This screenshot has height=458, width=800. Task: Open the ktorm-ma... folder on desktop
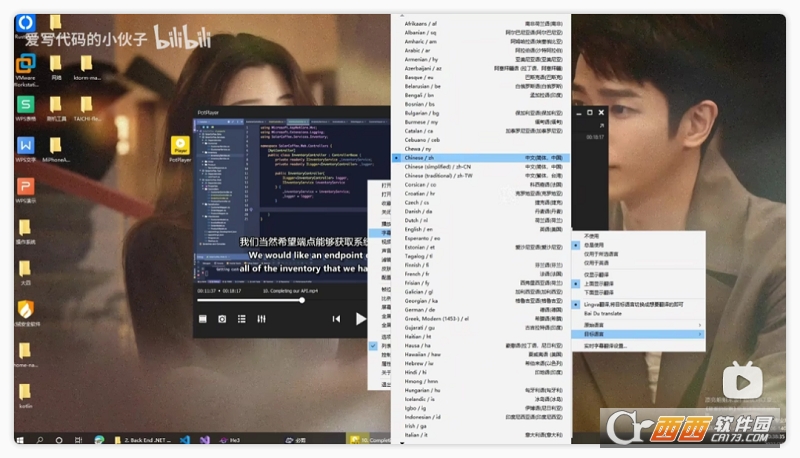point(87,67)
